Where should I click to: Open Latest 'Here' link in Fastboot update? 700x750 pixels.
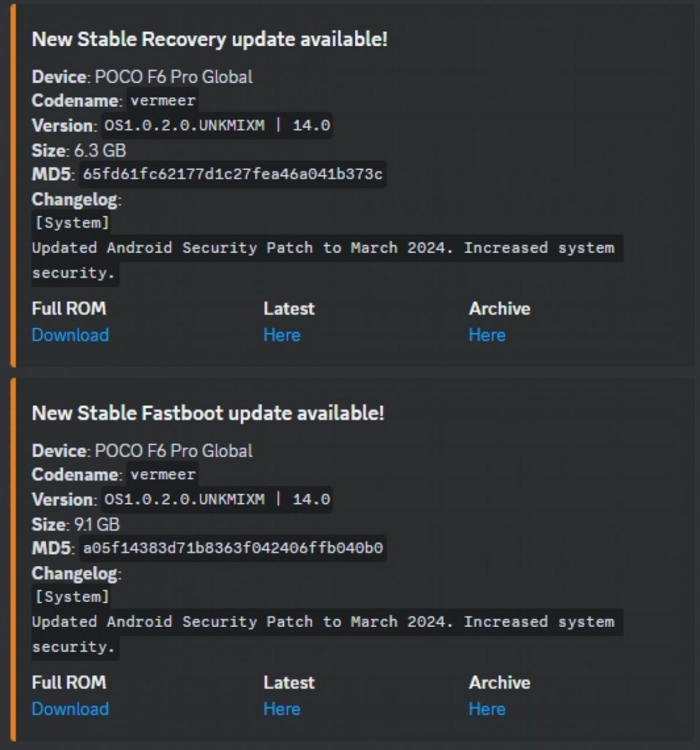point(282,708)
